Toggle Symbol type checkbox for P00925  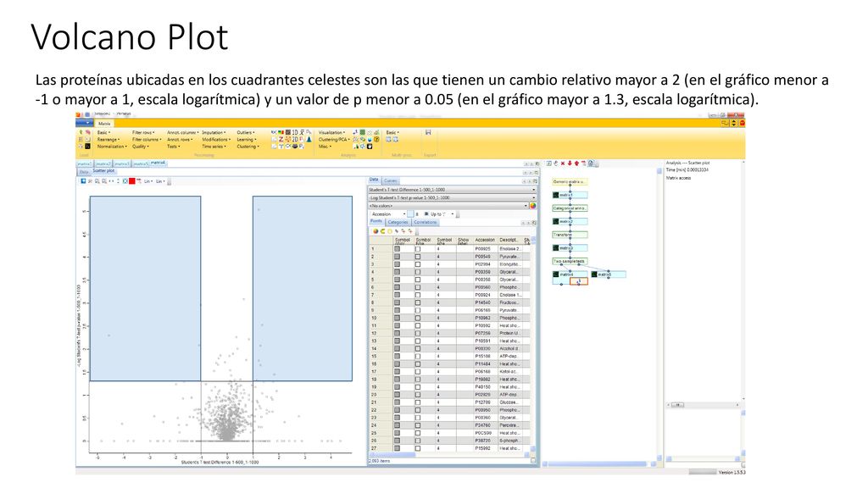[x=418, y=249]
